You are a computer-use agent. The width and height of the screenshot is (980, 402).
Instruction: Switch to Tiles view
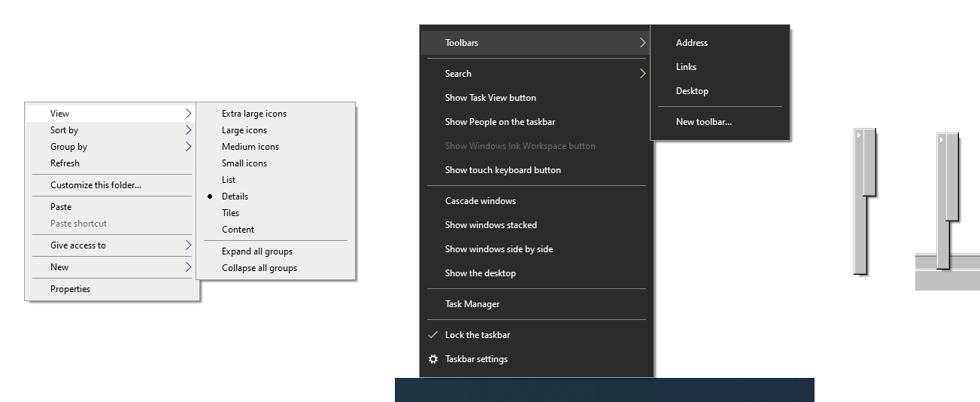tap(230, 213)
